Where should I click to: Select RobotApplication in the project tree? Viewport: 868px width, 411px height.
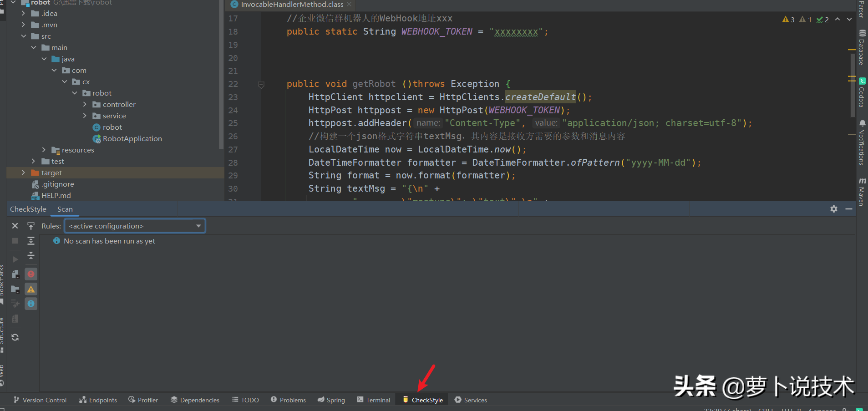tap(127, 139)
